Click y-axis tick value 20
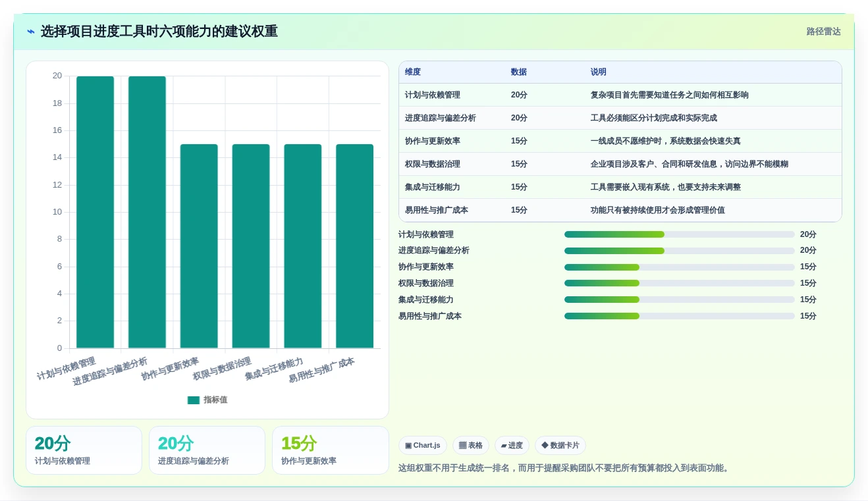Image resolution: width=868 pixels, height=501 pixels. pos(57,76)
